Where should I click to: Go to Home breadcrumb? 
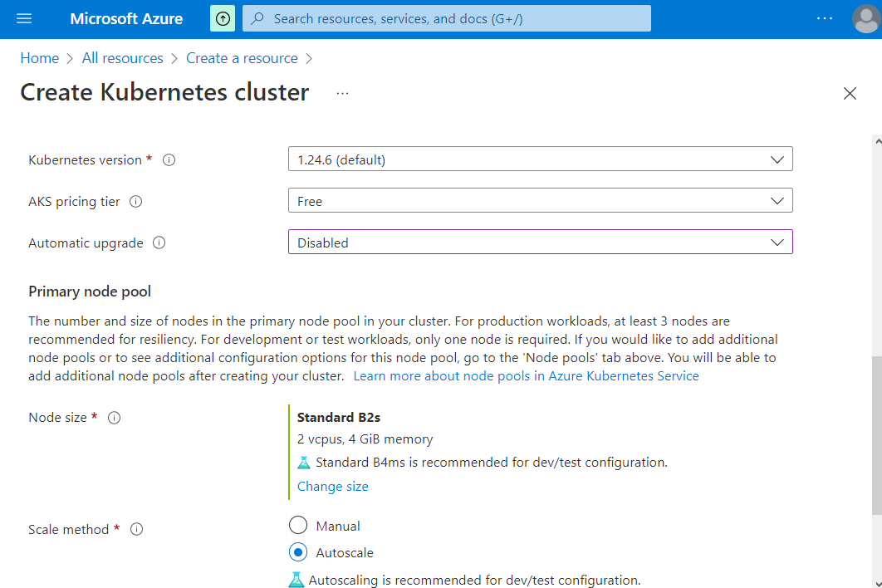(39, 58)
